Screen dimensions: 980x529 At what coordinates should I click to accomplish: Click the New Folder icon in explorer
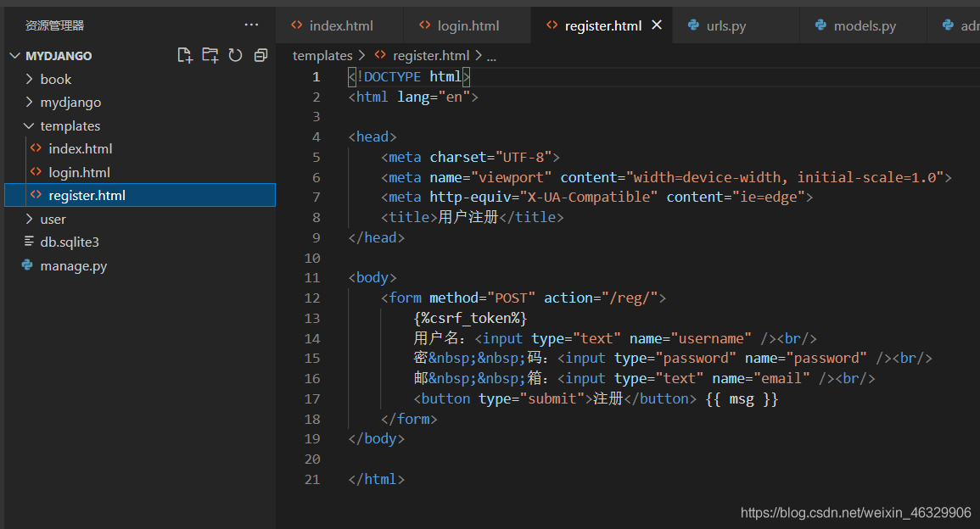[210, 55]
